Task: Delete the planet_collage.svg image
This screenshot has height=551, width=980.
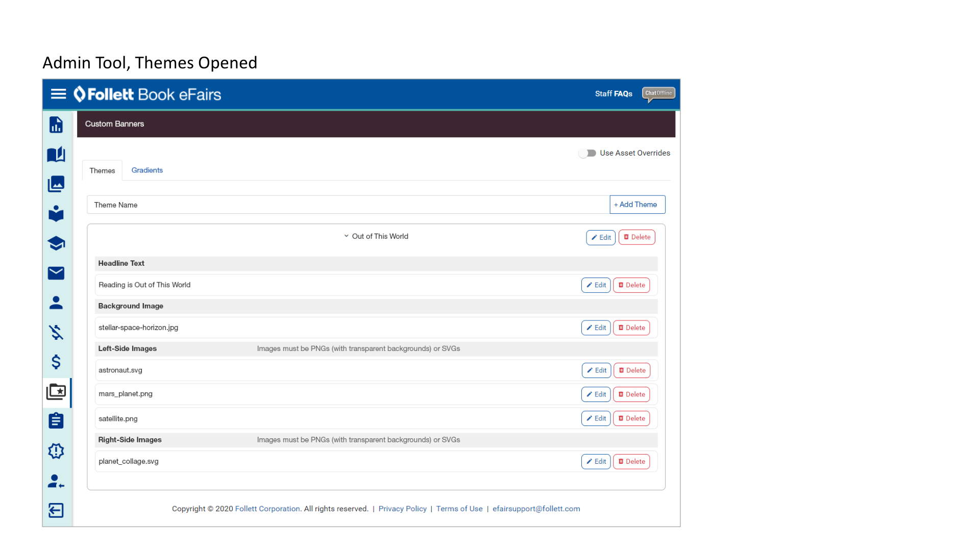Action: click(x=631, y=462)
